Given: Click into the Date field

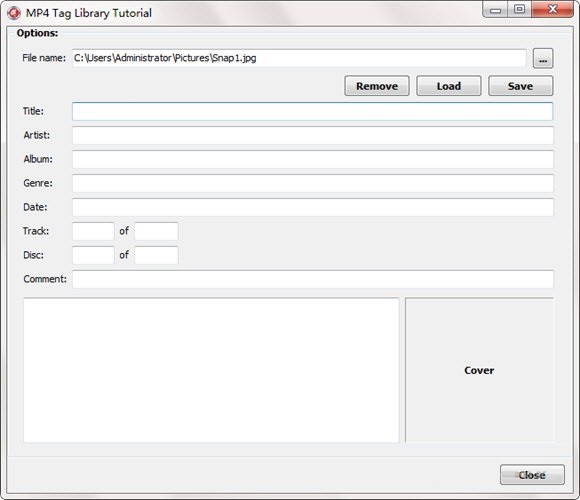Looking at the screenshot, I should 313,207.
